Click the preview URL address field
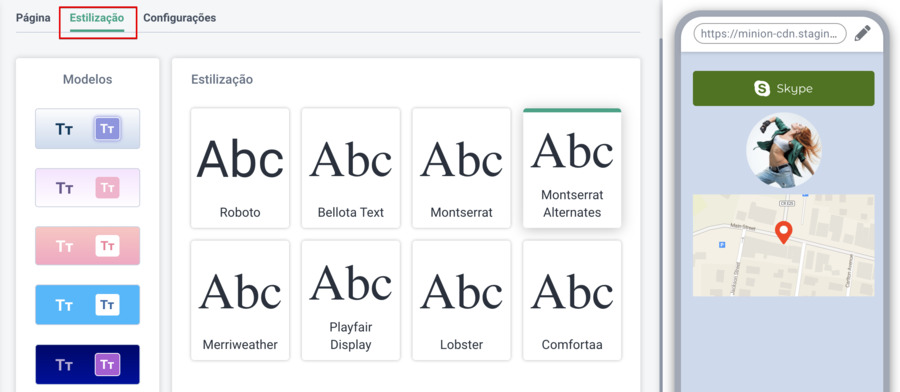The image size is (900, 392). 770,34
